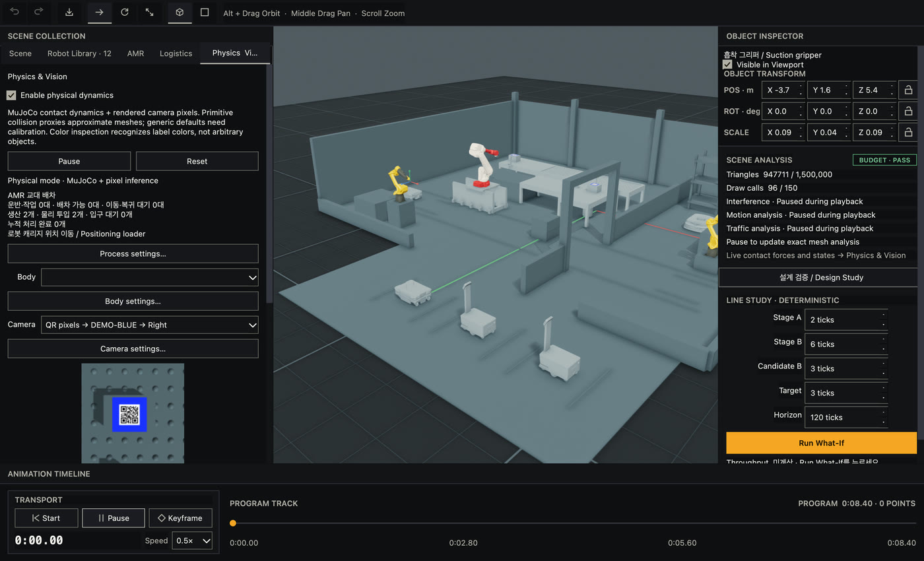
Task: Switch to the 3D cube view icon
Action: pyautogui.click(x=180, y=12)
